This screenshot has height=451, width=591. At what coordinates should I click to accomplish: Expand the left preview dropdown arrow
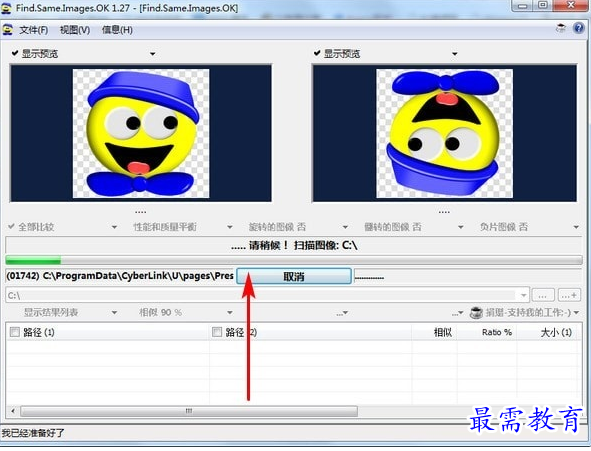[153, 54]
